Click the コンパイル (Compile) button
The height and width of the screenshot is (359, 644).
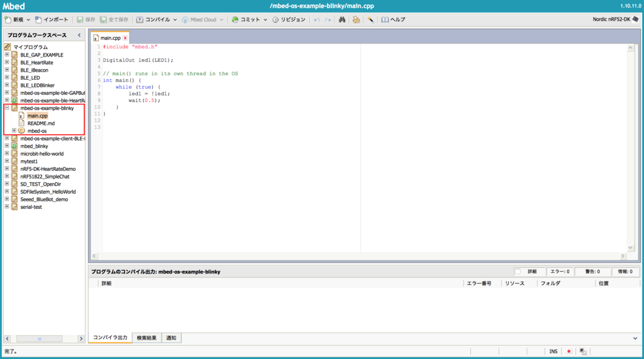[x=153, y=19]
